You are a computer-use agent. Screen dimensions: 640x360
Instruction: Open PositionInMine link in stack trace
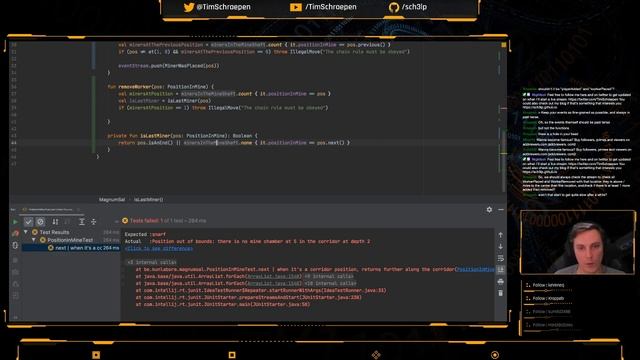476,269
